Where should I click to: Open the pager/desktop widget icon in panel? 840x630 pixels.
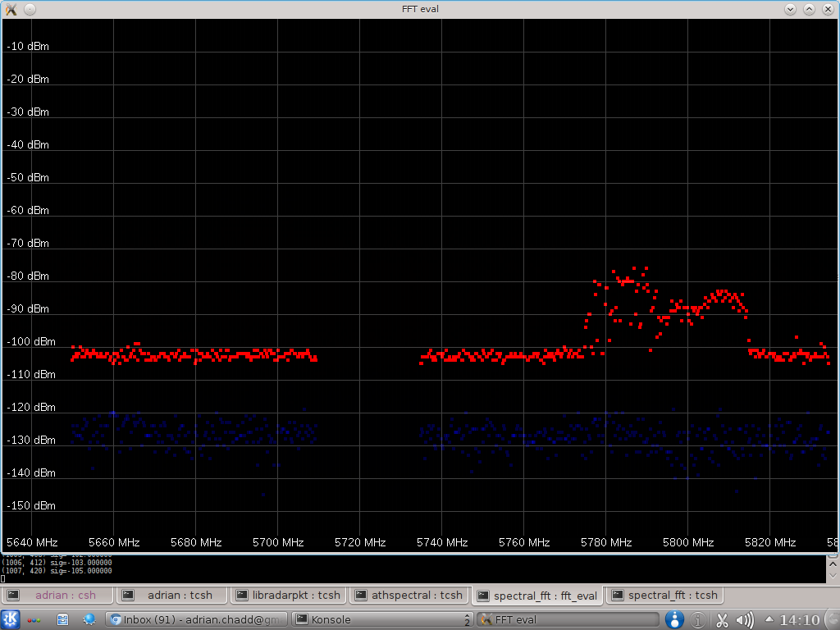coord(62,620)
